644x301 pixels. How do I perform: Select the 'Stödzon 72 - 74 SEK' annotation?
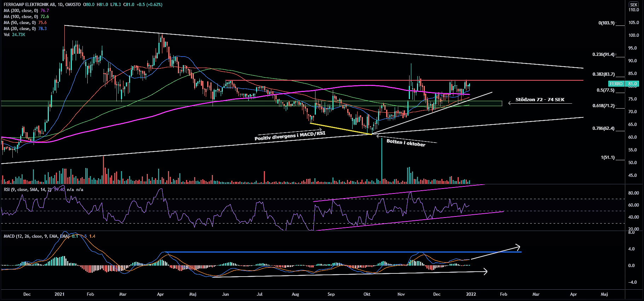pos(540,100)
